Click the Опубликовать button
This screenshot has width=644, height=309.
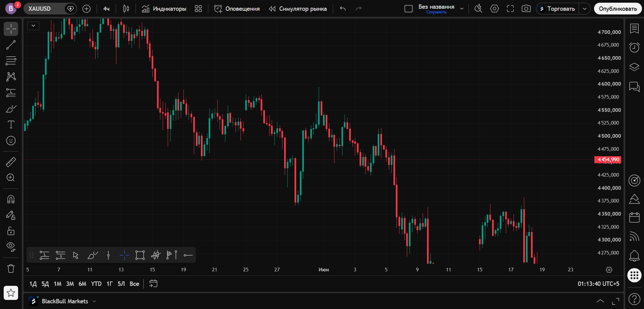pos(618,9)
